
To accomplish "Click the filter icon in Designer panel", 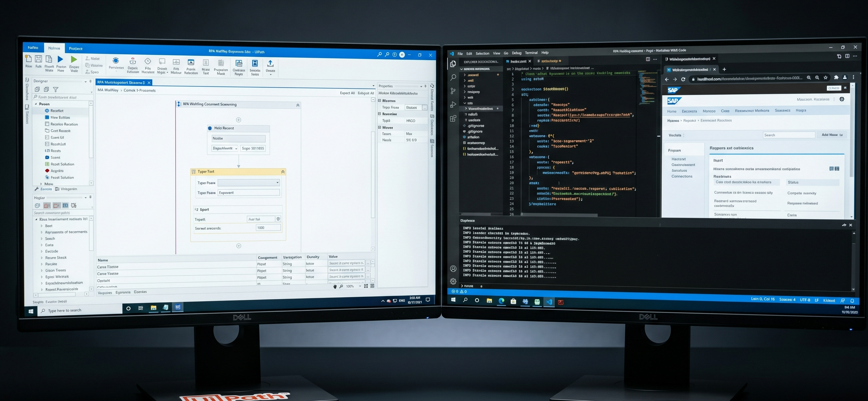I will (x=55, y=89).
